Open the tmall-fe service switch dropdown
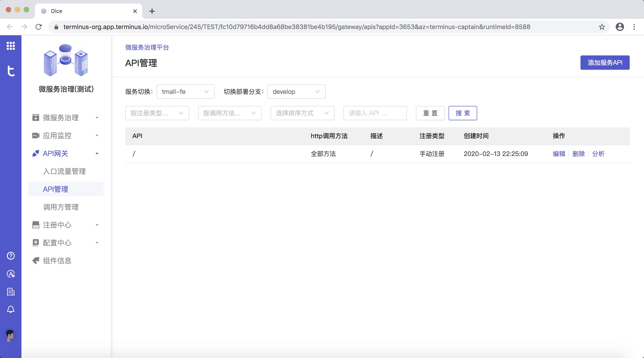This screenshot has width=644, height=358. point(186,92)
